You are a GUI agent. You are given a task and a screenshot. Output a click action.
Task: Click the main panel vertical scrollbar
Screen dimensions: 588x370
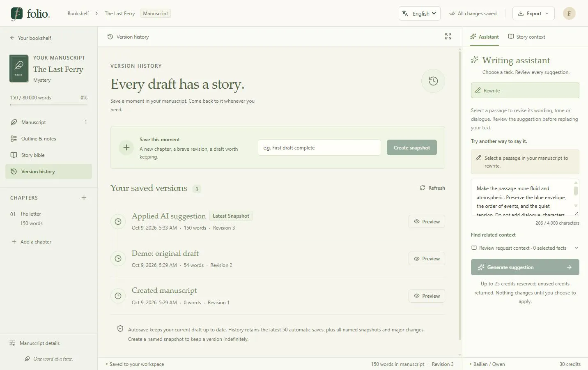[459, 195]
